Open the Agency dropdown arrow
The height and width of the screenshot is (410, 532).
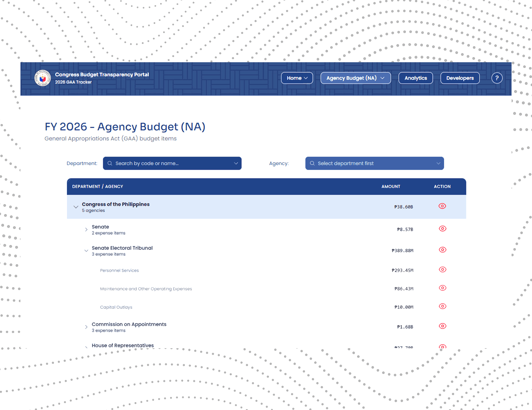click(x=438, y=163)
